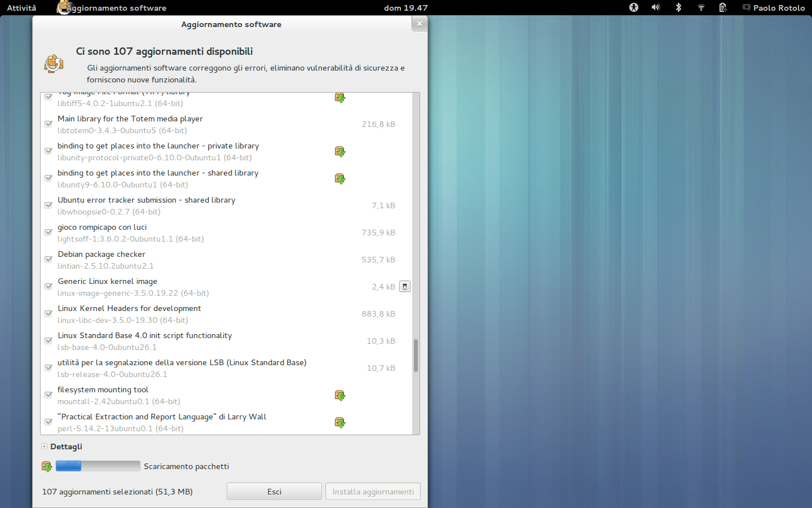
Task: Toggle perl update checkbox
Action: point(48,422)
